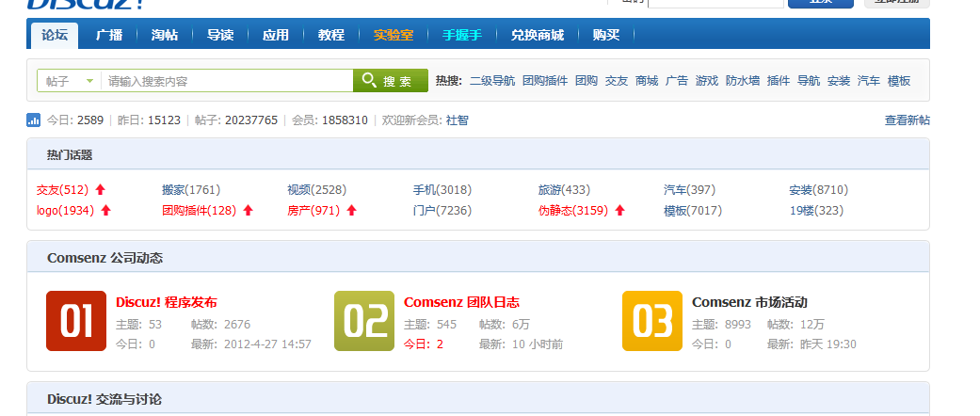The width and height of the screenshot is (980, 416).
Task: Open the 导读 nav item
Action: click(220, 35)
